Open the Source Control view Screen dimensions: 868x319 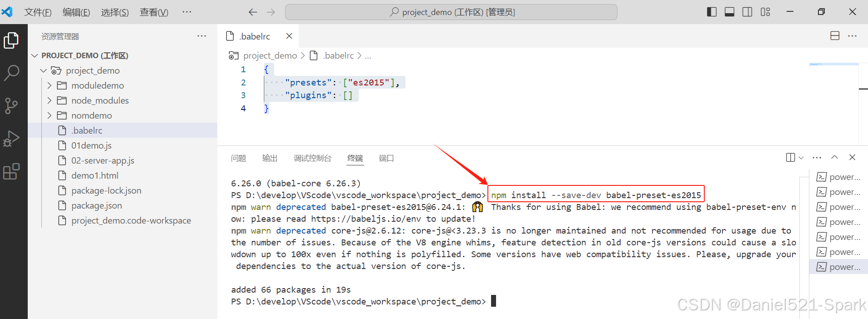(x=11, y=105)
